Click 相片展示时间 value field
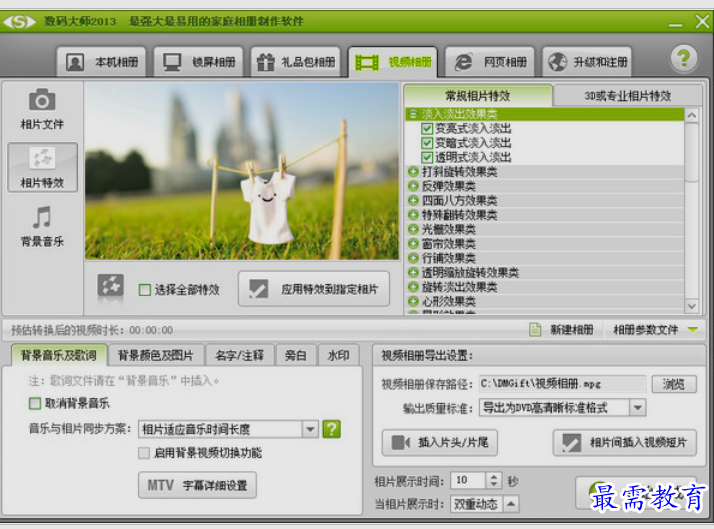 coord(468,480)
